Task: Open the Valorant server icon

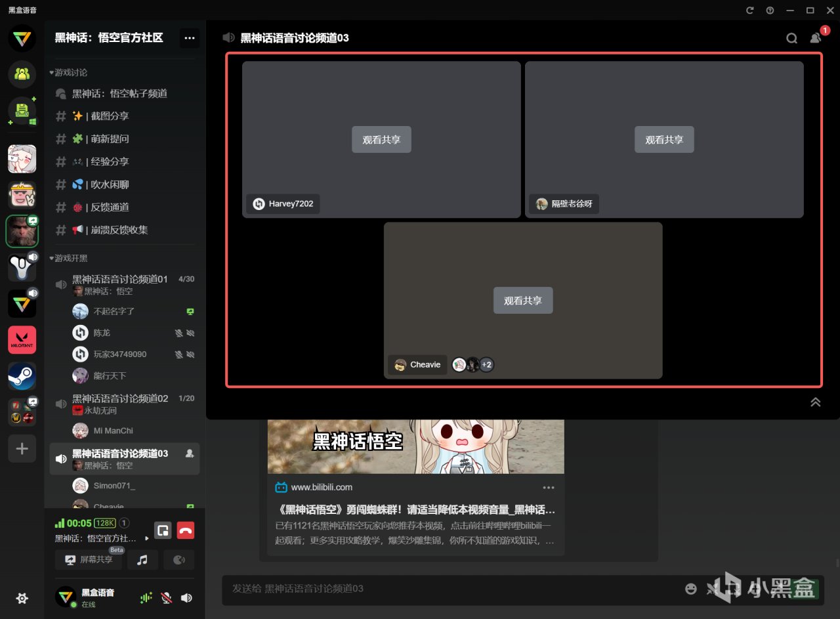Action: click(x=22, y=340)
